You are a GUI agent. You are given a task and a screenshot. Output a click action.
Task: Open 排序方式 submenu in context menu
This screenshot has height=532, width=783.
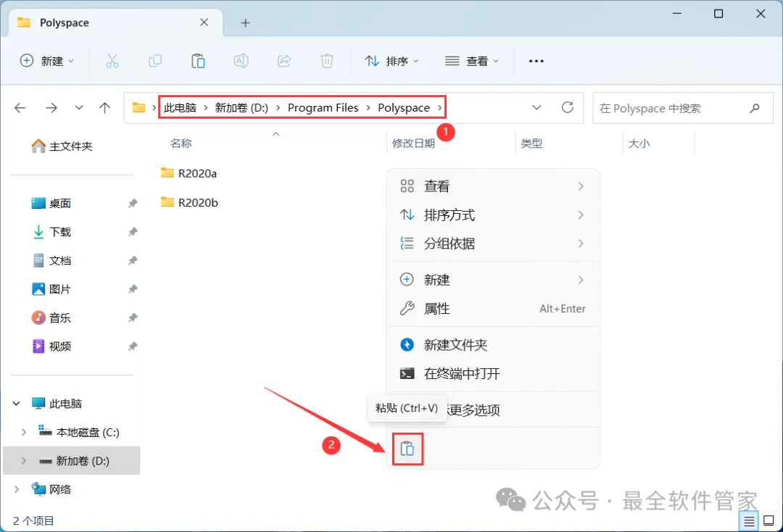(493, 215)
